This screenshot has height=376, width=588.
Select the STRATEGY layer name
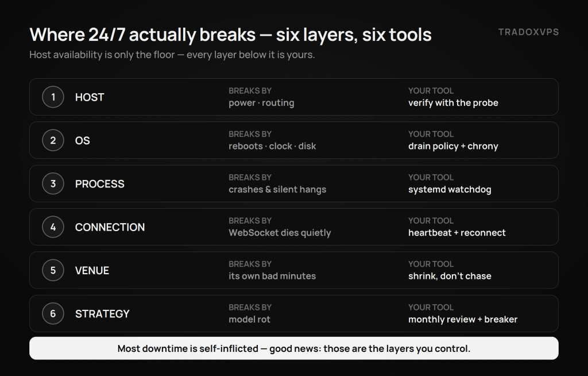(102, 314)
